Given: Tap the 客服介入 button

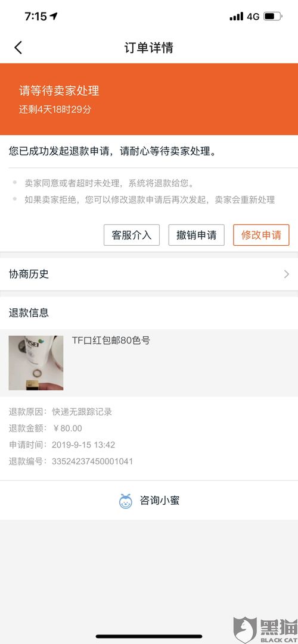Looking at the screenshot, I should 132,235.
